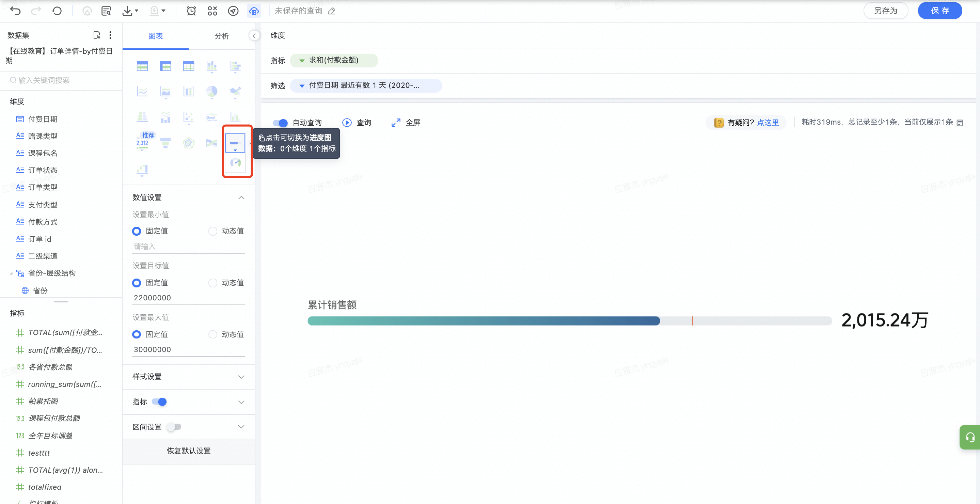980x504 pixels.
Task: Enable the 区间设置 switch
Action: coord(174,427)
